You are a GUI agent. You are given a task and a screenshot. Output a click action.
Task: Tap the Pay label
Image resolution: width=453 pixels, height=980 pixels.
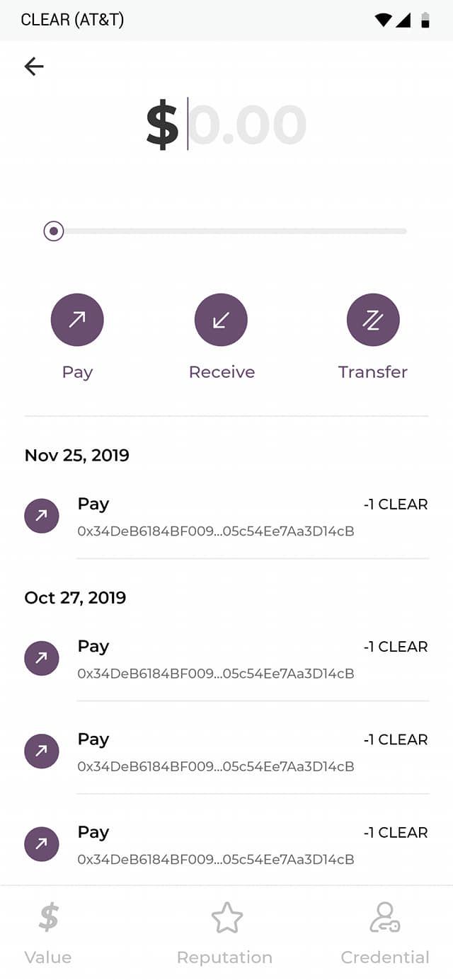click(77, 372)
